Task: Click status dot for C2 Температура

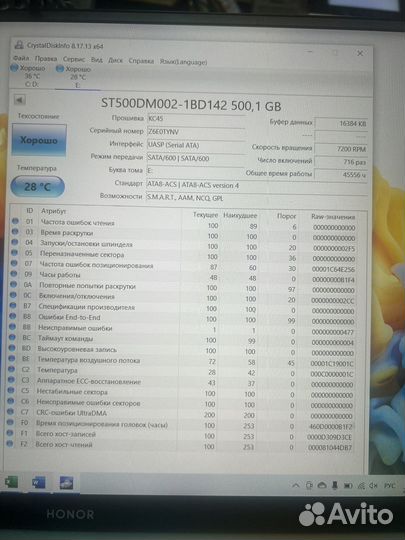Action: tap(11, 369)
